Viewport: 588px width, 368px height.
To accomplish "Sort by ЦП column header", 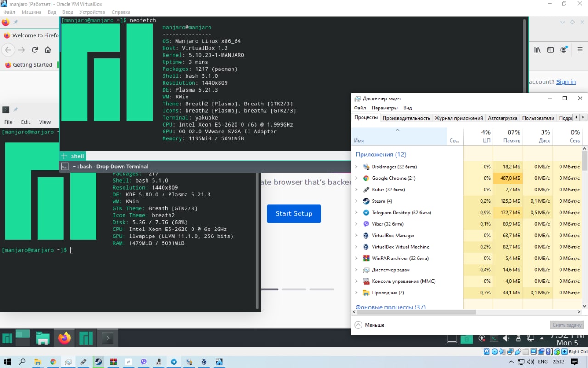I will 478,137.
